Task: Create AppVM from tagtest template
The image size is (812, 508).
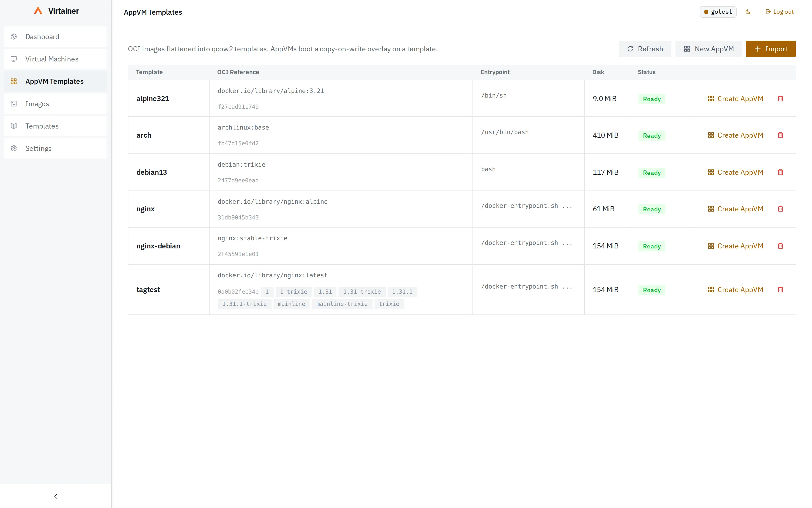Action: pyautogui.click(x=736, y=290)
